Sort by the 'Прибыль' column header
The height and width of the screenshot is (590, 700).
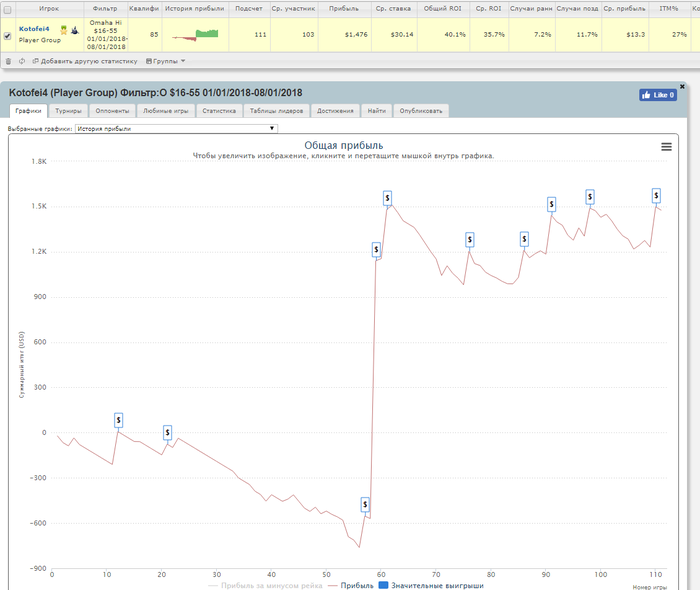point(344,9)
